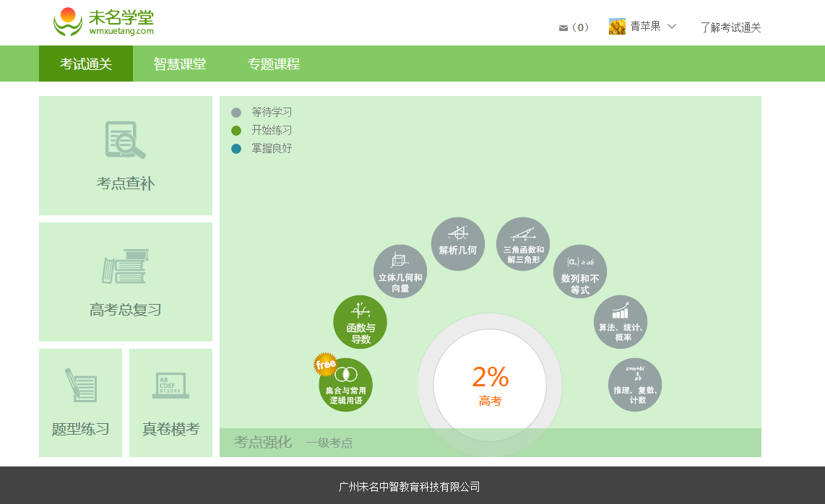Open the 考点查补 panel
Screen dimensions: 825x504
(126, 156)
